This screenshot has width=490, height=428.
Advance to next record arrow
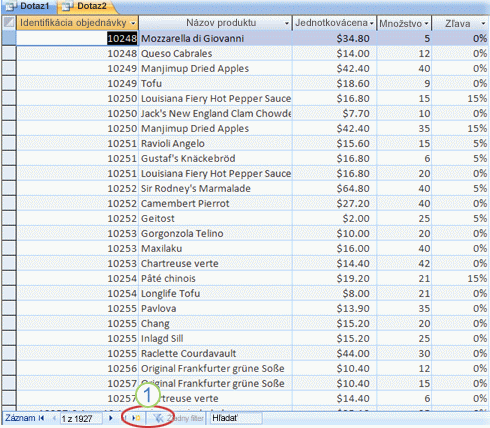tap(111, 418)
